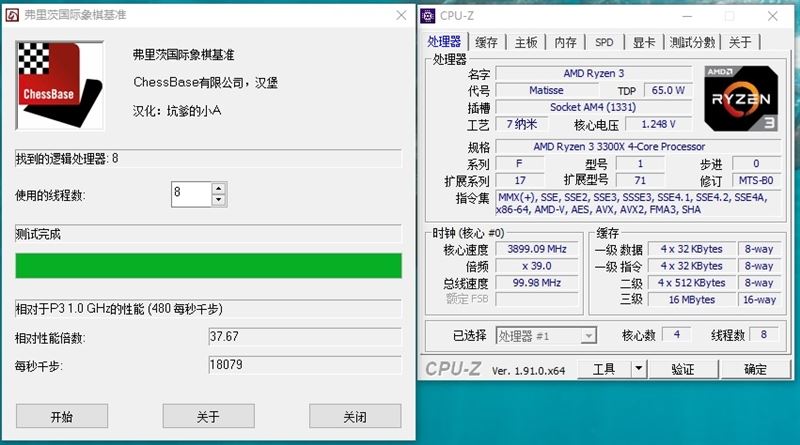Switch to the 显卡 tab in CPU-Z
Viewport: 800px width, 445px height.
(x=644, y=42)
